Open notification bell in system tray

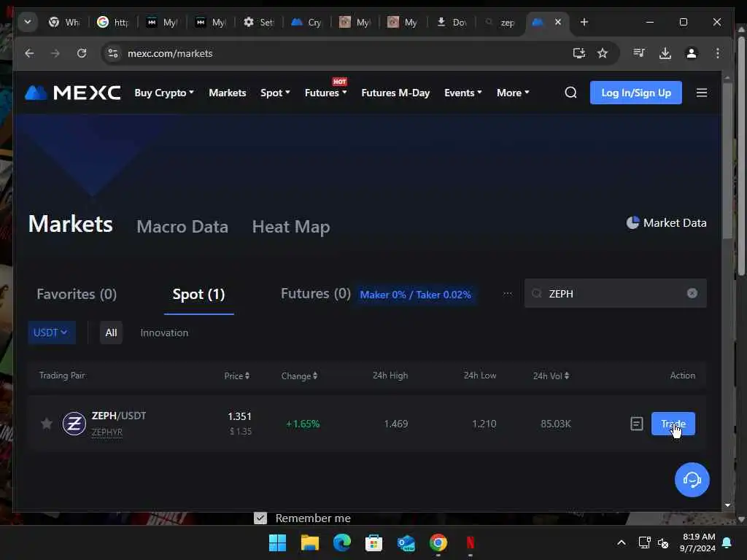(727, 542)
